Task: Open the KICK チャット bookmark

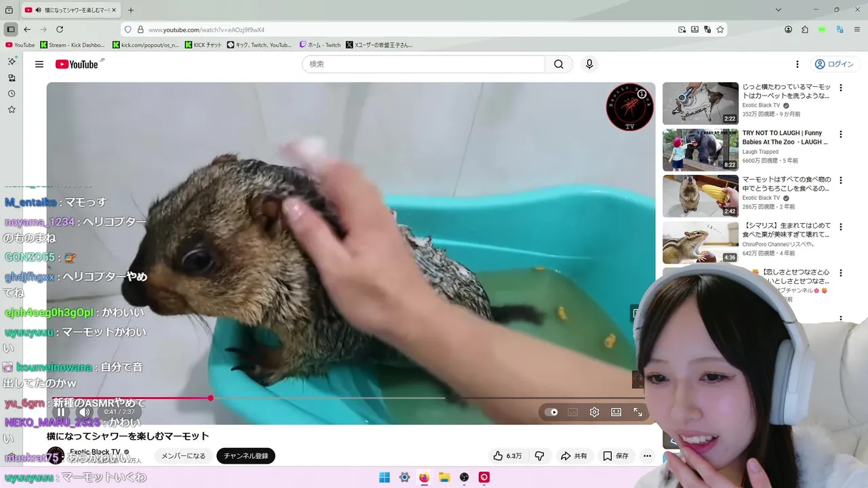Action: tap(203, 45)
